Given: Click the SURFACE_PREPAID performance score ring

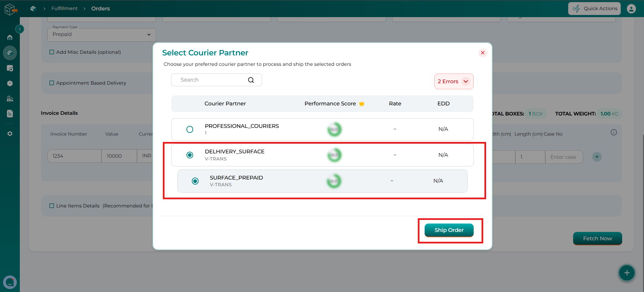Looking at the screenshot, I should (x=334, y=181).
